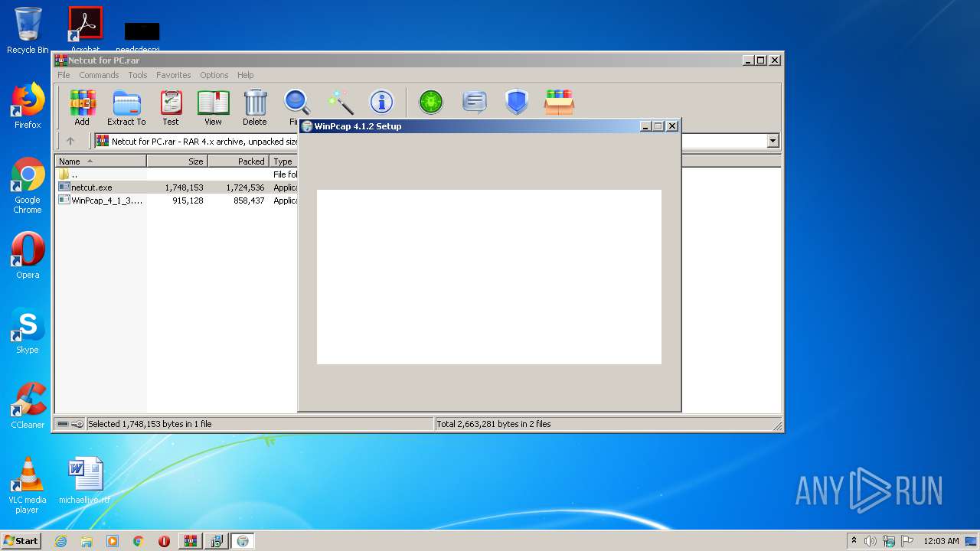
Task: Open Opera from the taskbar
Action: (164, 541)
